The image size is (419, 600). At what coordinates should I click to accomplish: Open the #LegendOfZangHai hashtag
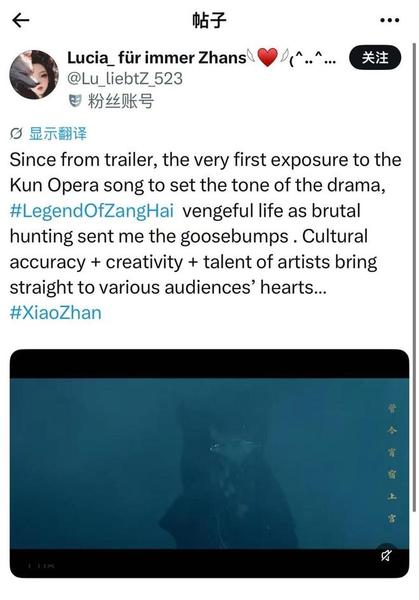tap(92, 211)
